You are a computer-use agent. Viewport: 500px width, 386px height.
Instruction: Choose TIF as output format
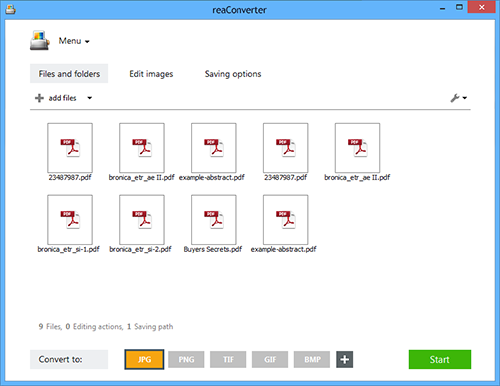pos(228,359)
